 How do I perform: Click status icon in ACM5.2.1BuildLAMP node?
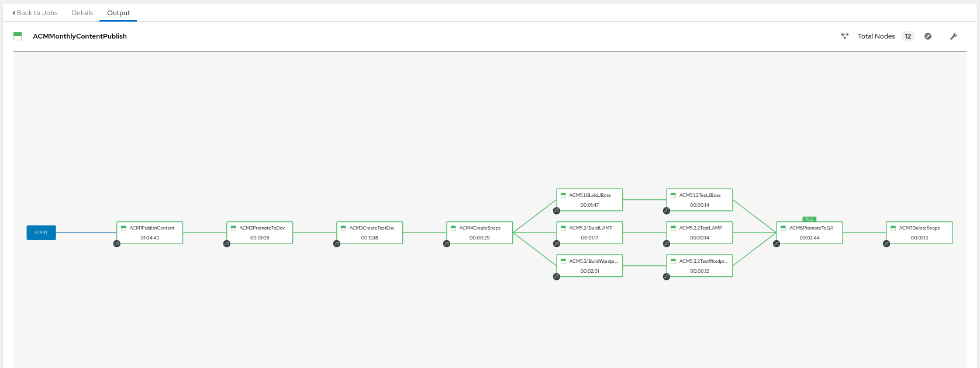(563, 228)
